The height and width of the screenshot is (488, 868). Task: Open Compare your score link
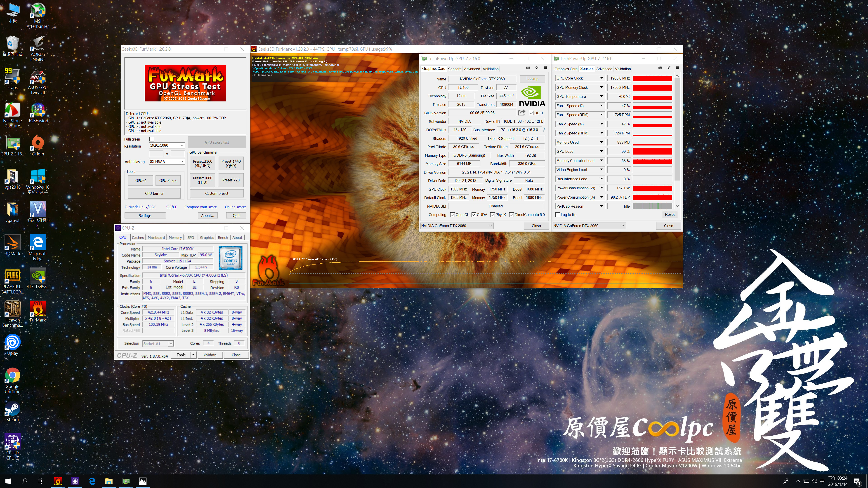coord(200,207)
